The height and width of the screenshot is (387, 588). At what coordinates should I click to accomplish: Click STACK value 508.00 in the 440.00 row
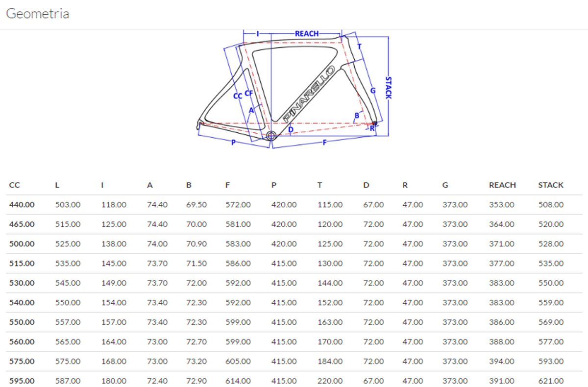point(551,205)
